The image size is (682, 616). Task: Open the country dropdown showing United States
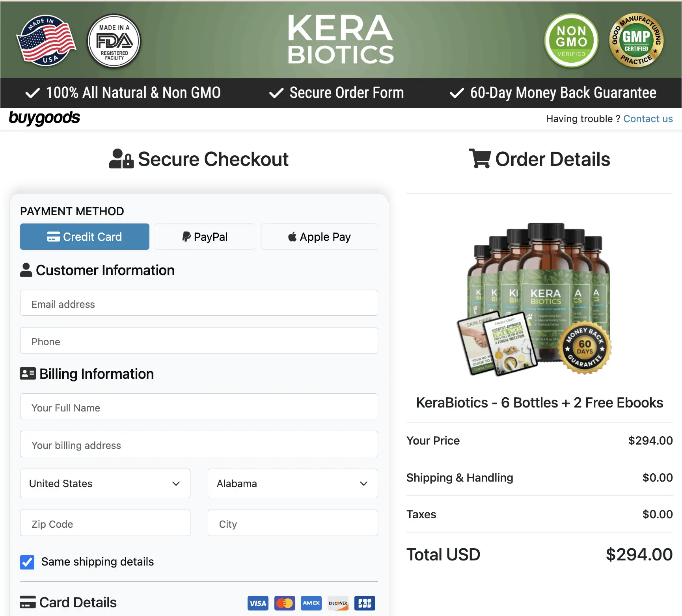click(x=105, y=484)
